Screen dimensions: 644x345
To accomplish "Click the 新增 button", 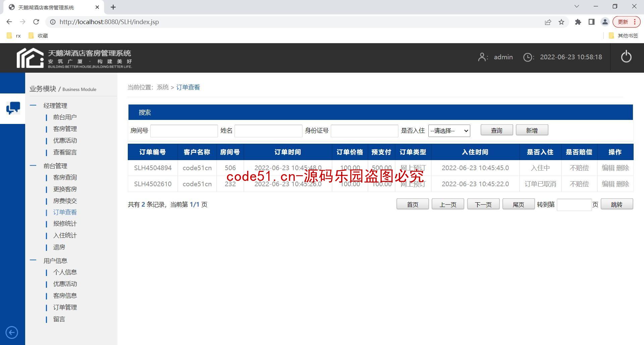I will 532,130.
